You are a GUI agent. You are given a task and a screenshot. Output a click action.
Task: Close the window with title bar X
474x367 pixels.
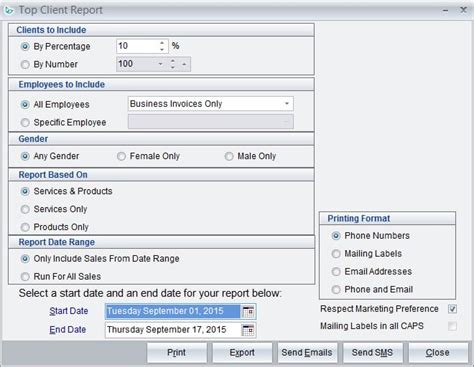tap(463, 10)
